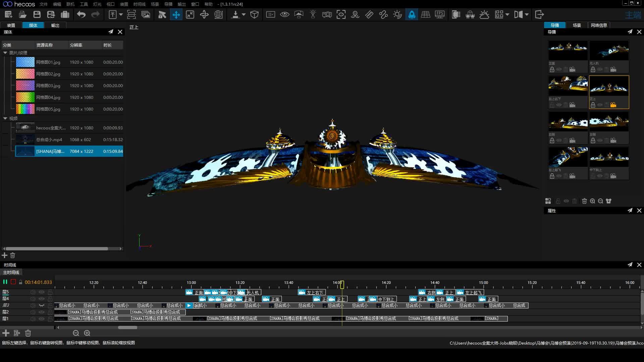The height and width of the screenshot is (362, 644).
Task: Click the undo arrow in the toolbar
Action: click(81, 14)
